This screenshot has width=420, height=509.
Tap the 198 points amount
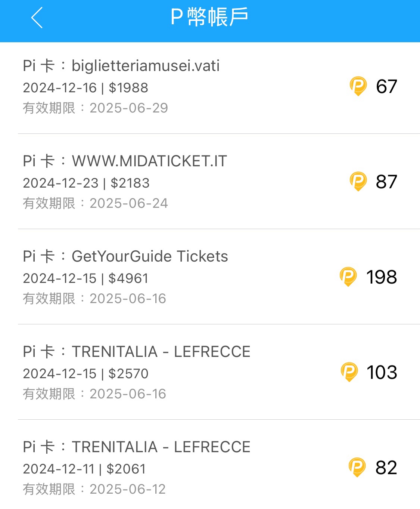[381, 277]
